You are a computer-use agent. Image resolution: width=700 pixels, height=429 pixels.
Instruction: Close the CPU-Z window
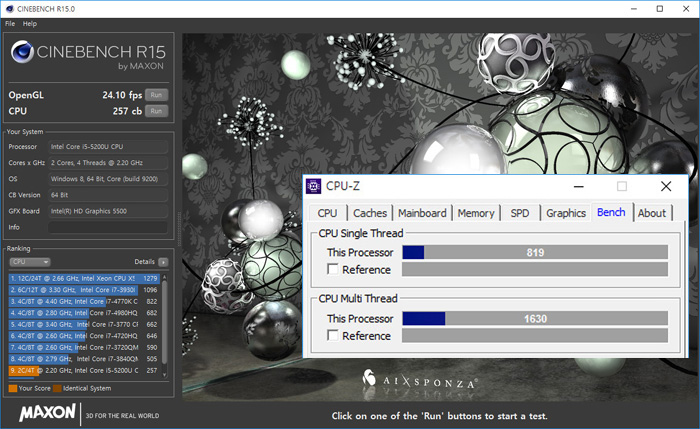click(666, 186)
